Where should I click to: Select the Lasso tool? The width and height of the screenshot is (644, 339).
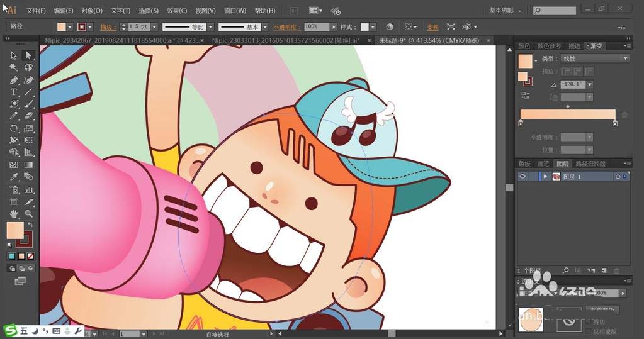coord(28,67)
